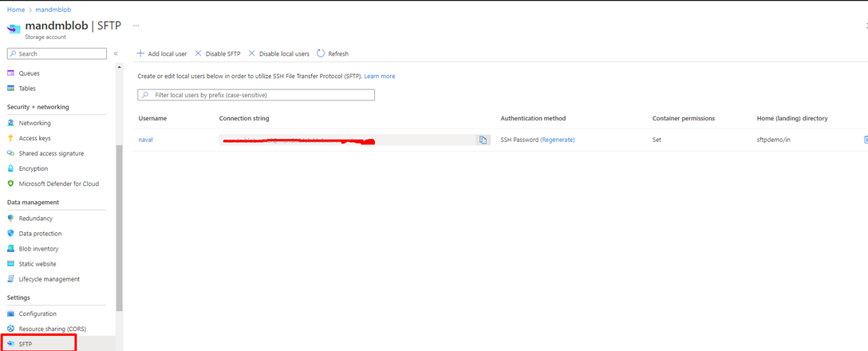Click the Access keys key icon

10,138
